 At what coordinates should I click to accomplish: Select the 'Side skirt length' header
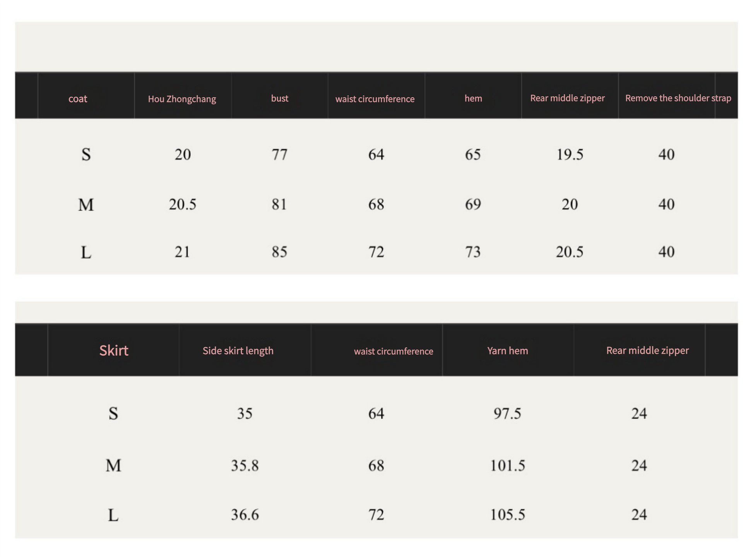pos(238,351)
